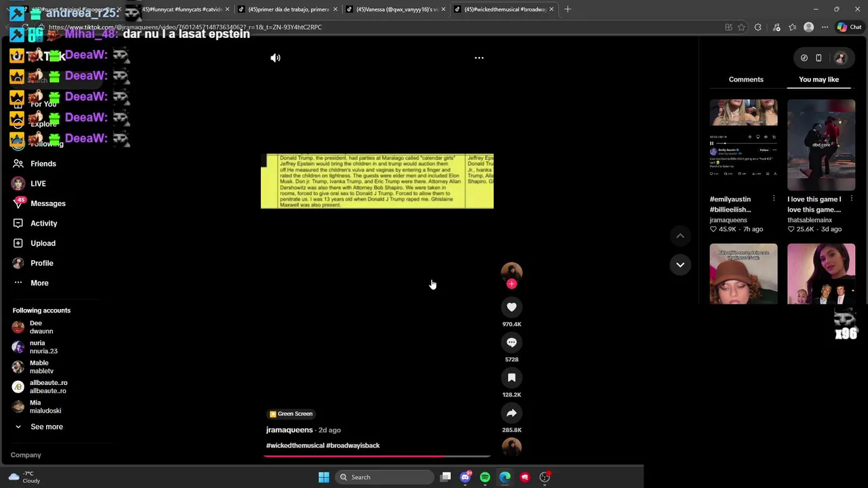
Task: Open the Company footer section in the sidebar
Action: pos(26,455)
